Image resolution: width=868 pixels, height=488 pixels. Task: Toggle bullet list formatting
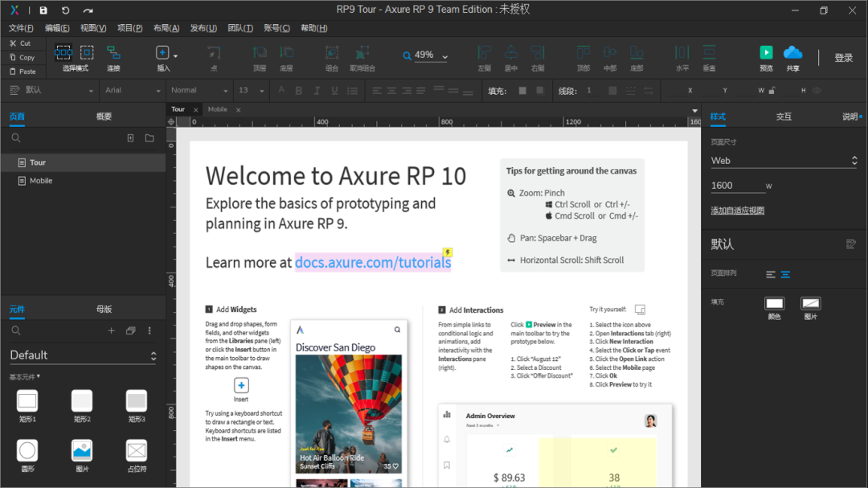(352, 91)
